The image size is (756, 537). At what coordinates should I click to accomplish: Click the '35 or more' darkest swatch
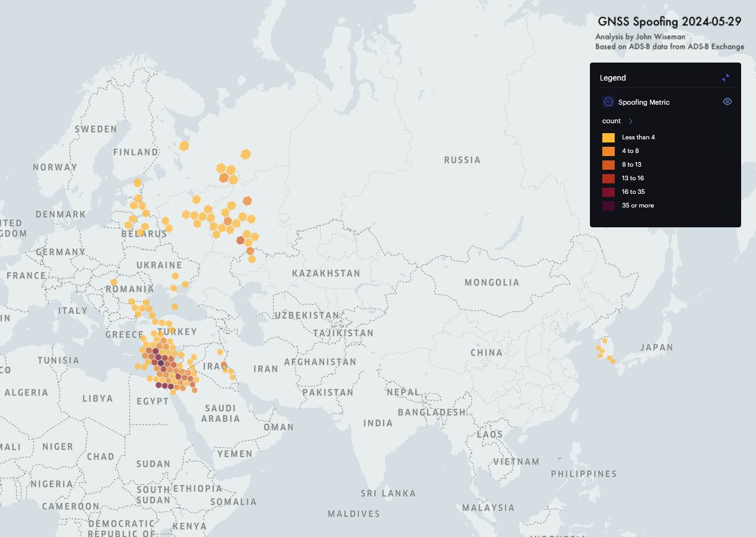point(608,206)
